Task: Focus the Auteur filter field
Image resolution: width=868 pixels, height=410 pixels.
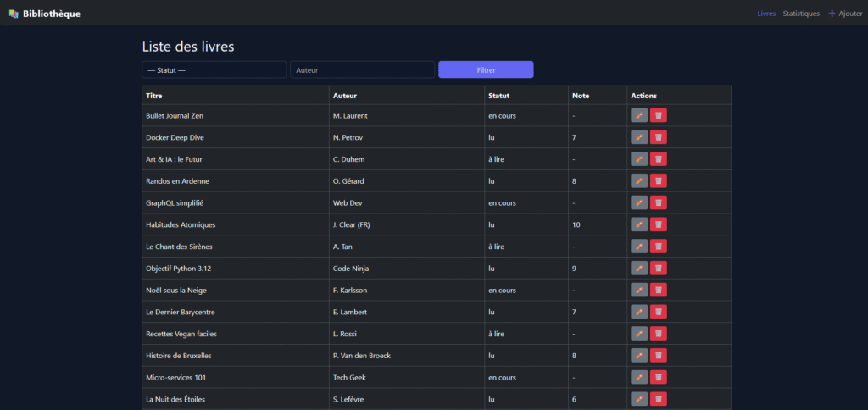Action: point(363,69)
